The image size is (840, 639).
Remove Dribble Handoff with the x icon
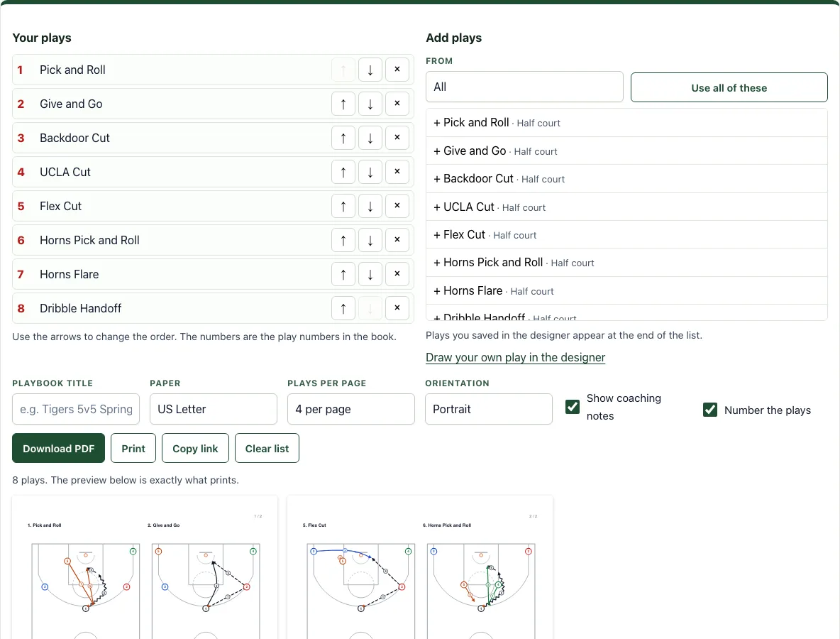click(x=397, y=308)
